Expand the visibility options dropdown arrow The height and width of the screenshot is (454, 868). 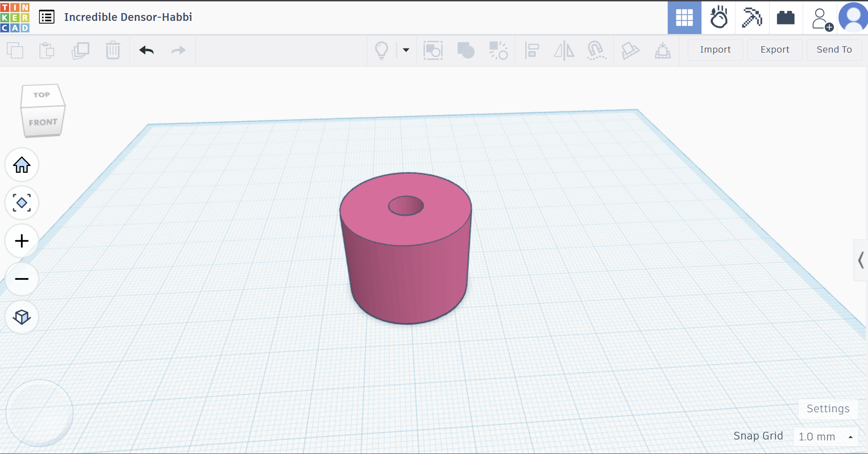pos(406,50)
